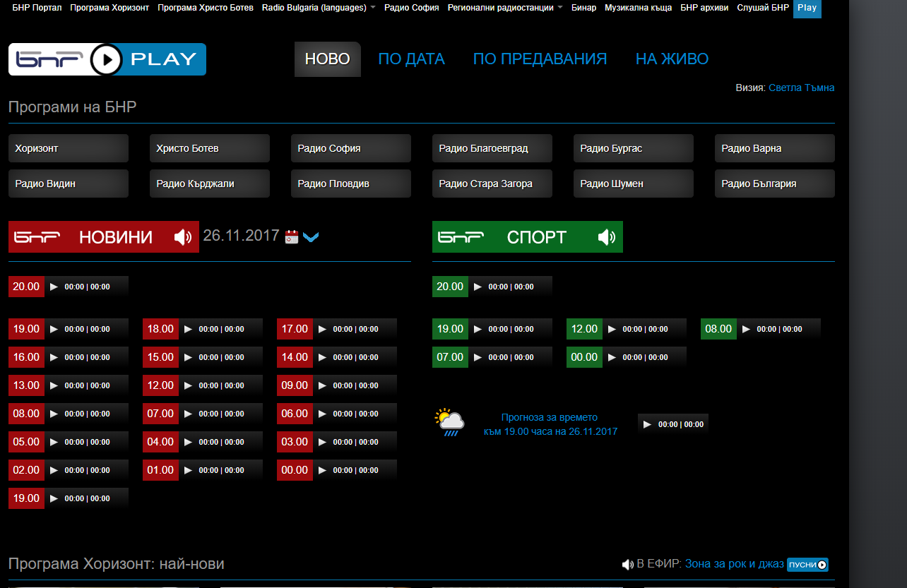The height and width of the screenshot is (588, 907).
Task: Play the 13.00 news bulletin
Action: coord(54,385)
